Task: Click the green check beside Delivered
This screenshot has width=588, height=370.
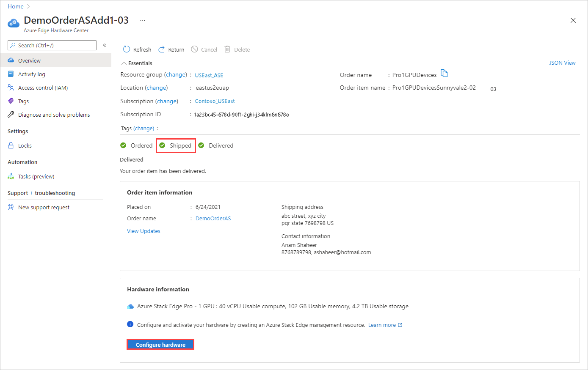Action: point(201,145)
